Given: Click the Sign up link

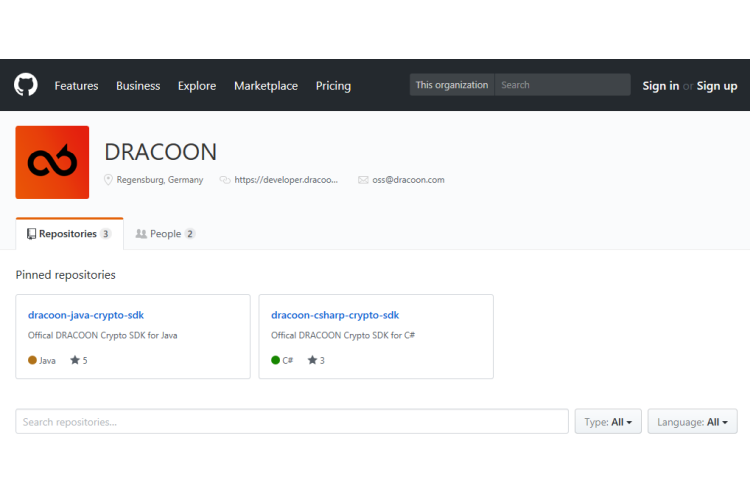Looking at the screenshot, I should 717,86.
